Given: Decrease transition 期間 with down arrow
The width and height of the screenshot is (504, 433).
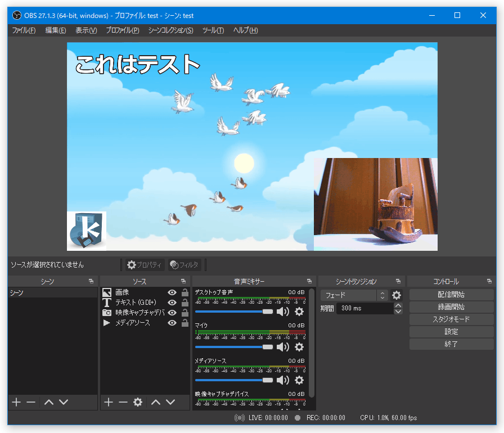Looking at the screenshot, I should coord(398,312).
